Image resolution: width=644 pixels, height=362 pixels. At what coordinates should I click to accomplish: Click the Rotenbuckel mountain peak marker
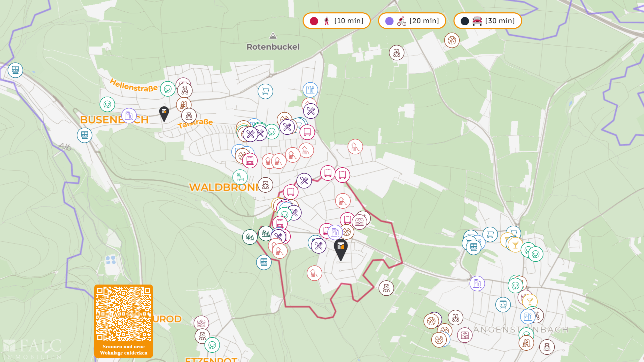point(273,36)
